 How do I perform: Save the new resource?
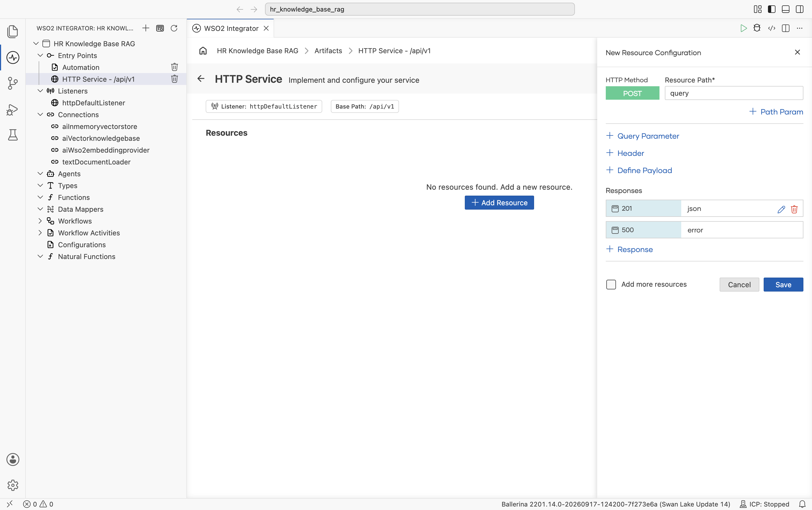pyautogui.click(x=783, y=285)
